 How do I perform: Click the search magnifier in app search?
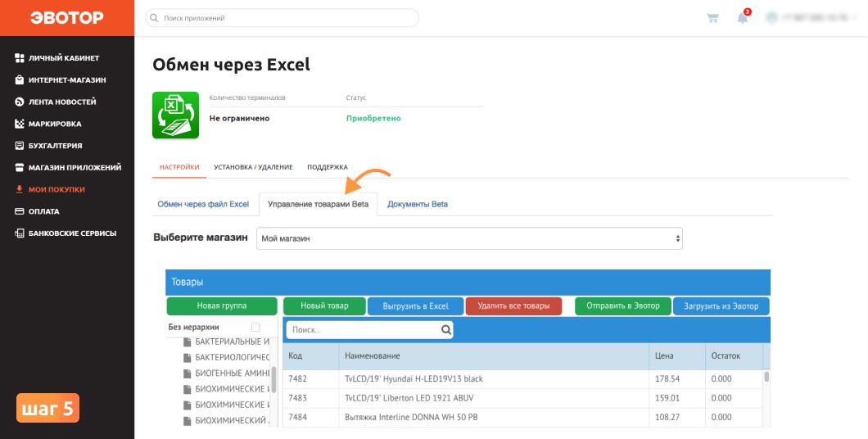154,18
